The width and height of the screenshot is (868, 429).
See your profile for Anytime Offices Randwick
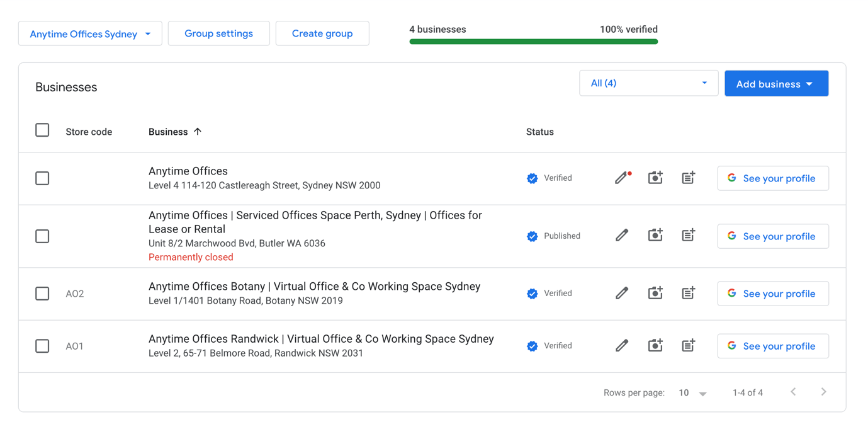click(773, 346)
